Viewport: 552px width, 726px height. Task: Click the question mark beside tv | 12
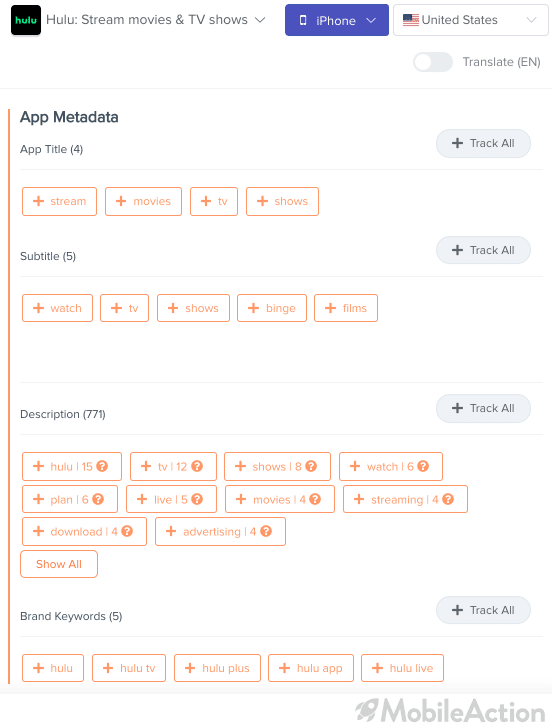pyautogui.click(x=197, y=466)
